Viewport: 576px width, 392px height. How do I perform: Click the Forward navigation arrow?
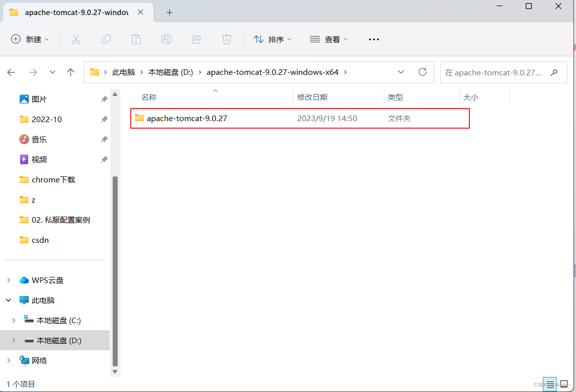click(x=33, y=72)
